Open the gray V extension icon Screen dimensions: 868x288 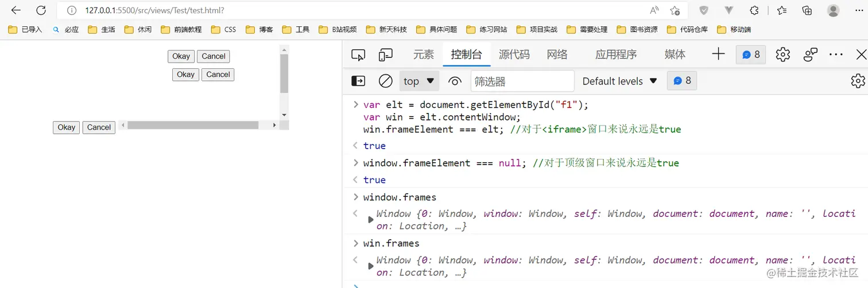tap(729, 10)
